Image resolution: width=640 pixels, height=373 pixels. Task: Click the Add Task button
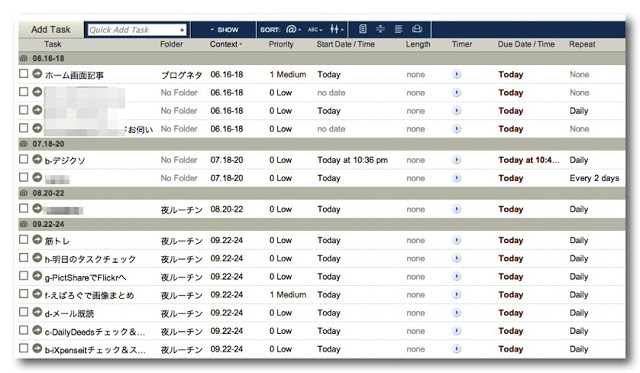51,29
